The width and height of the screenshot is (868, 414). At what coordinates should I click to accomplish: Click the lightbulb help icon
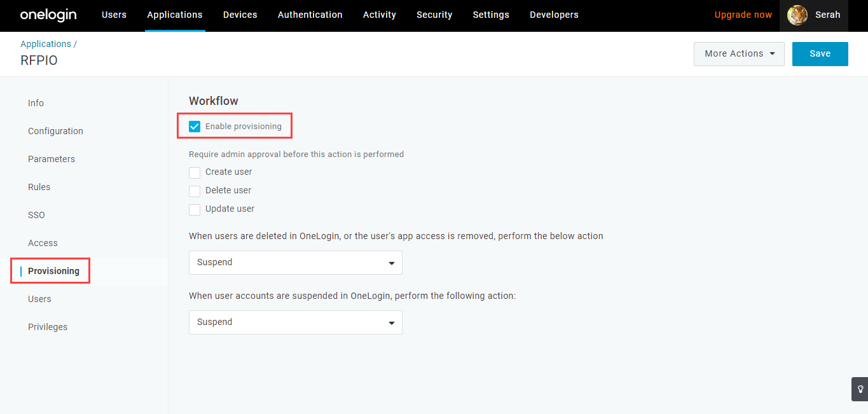[x=860, y=389]
